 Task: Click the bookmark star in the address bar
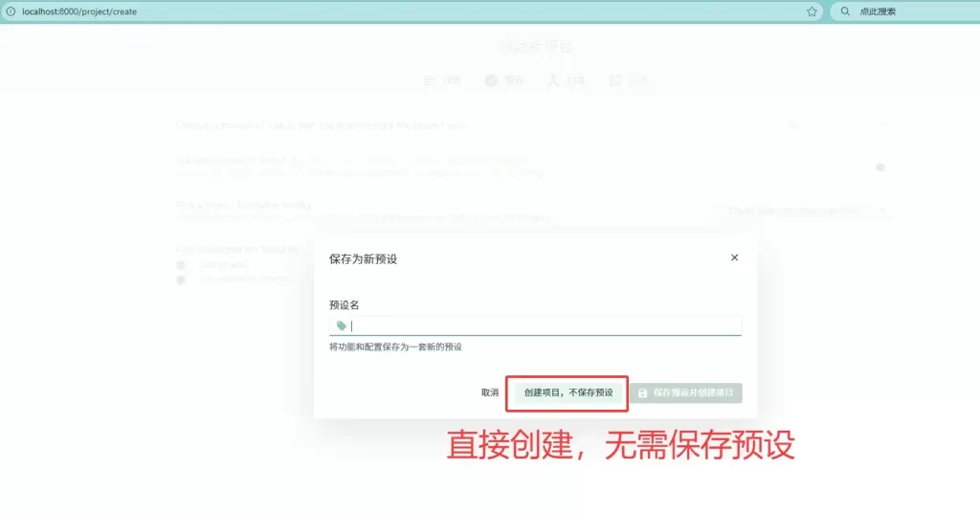pos(812,11)
